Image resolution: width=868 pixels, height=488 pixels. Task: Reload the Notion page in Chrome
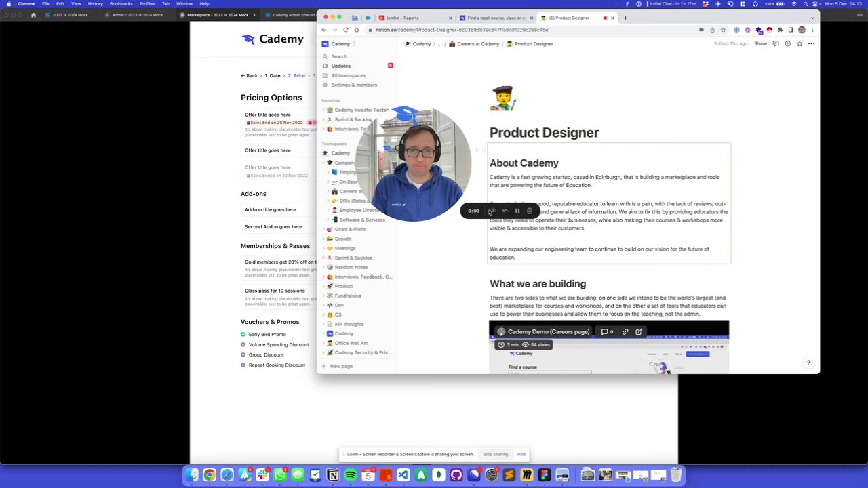[346, 30]
